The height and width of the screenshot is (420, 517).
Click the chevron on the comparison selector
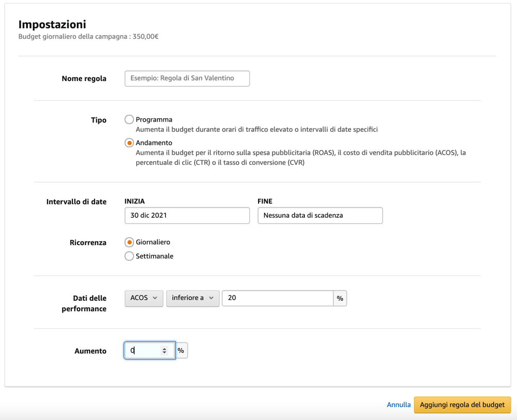(210, 298)
